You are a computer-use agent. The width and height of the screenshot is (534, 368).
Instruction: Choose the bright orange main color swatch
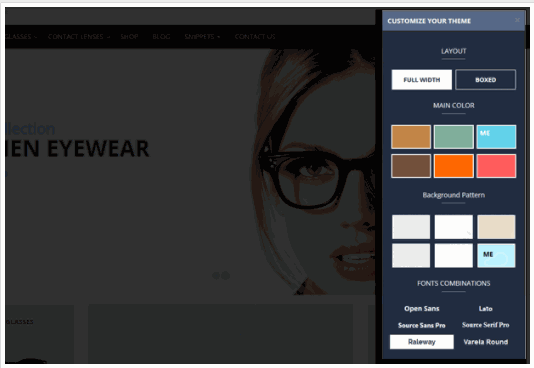[453, 166]
